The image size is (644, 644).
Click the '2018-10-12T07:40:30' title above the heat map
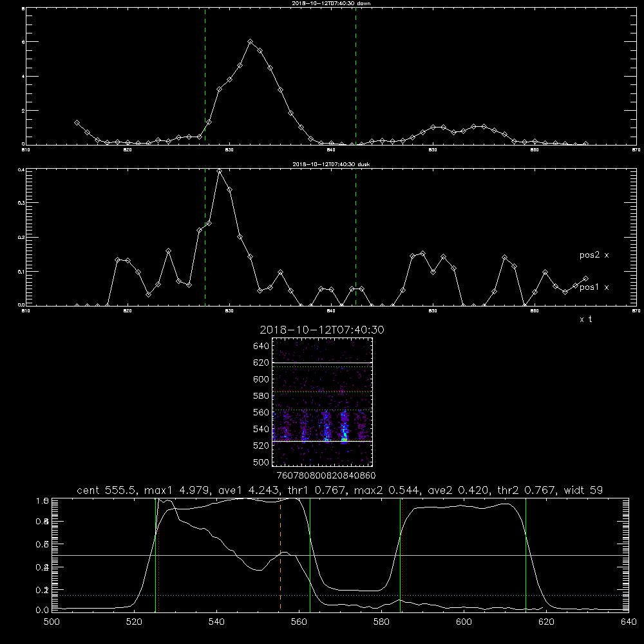tap(322, 330)
